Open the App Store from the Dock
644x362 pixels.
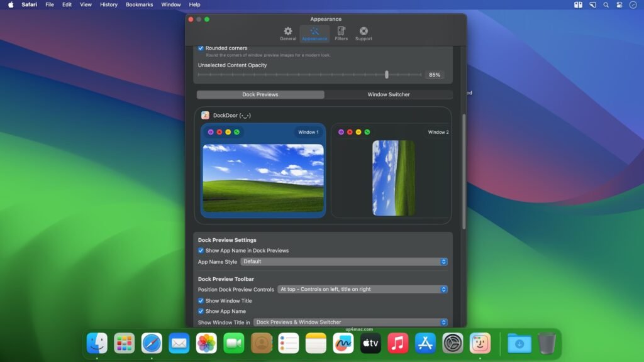425,343
